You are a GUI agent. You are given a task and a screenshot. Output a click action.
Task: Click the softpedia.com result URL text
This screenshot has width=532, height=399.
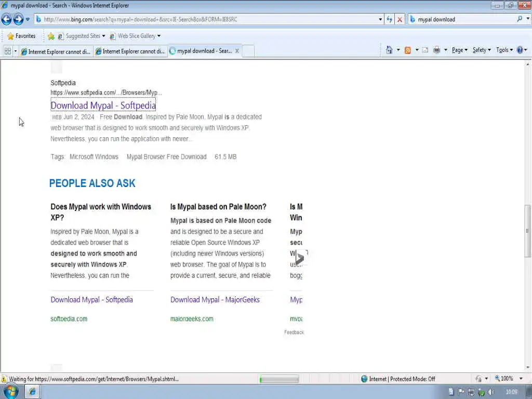(106, 92)
